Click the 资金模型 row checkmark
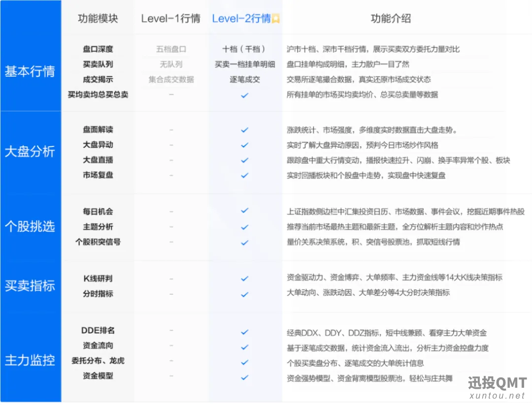Image resolution: width=532 pixels, height=405 pixels. pyautogui.click(x=244, y=377)
